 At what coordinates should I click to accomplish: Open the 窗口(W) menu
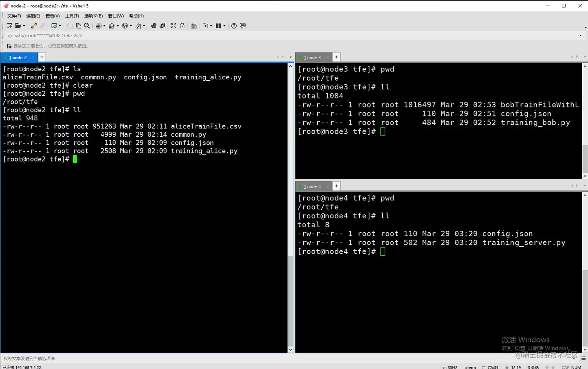tap(116, 16)
